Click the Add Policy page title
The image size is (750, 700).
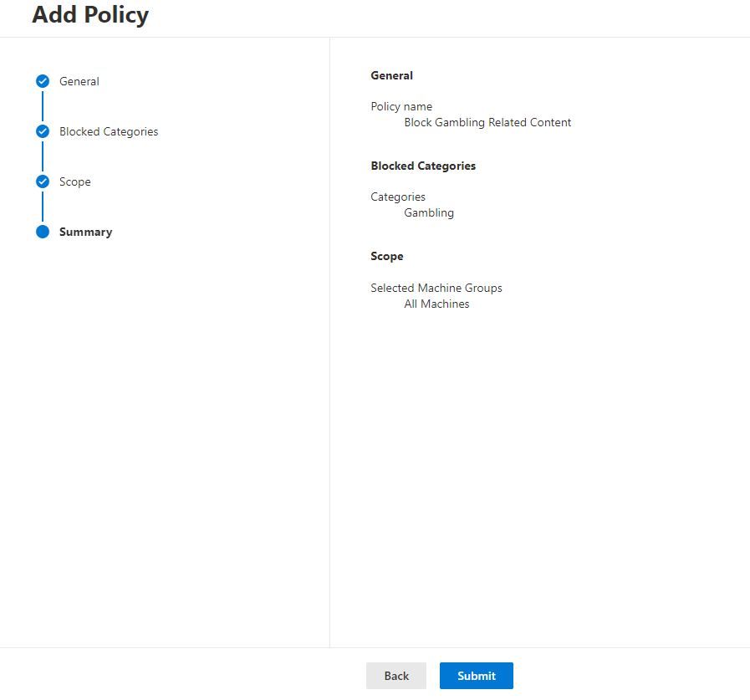coord(90,14)
